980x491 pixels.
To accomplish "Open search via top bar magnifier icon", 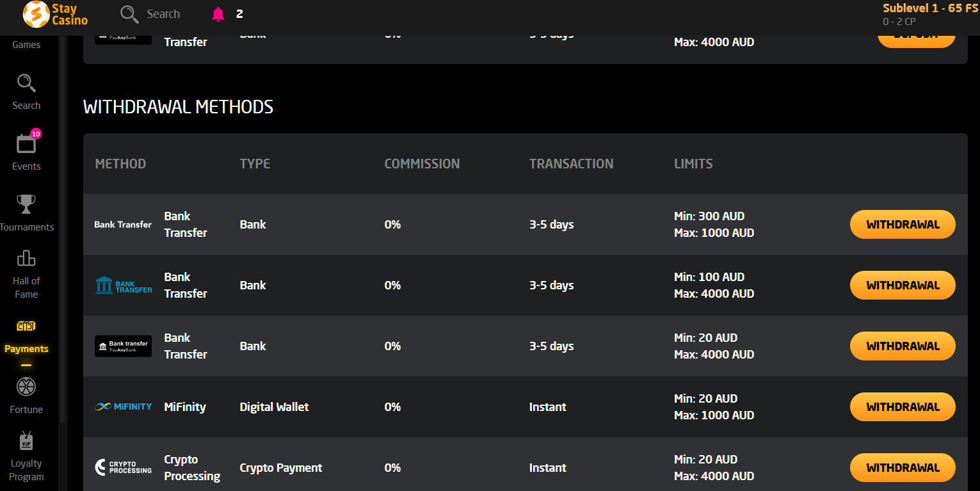I will pos(129,14).
